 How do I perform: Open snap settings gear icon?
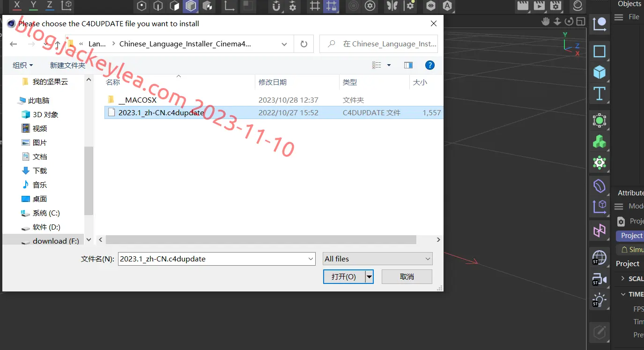[293, 6]
